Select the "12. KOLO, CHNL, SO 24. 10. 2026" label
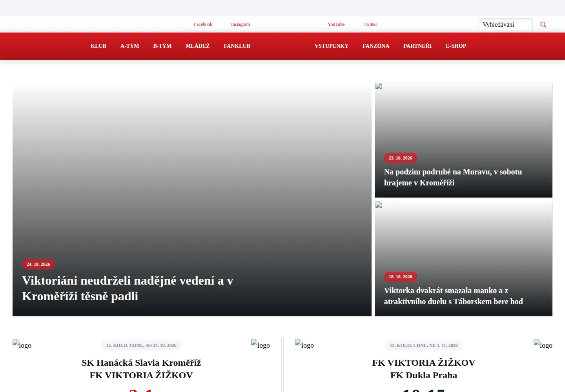Viewport: 565px width, 392px height. [x=141, y=345]
